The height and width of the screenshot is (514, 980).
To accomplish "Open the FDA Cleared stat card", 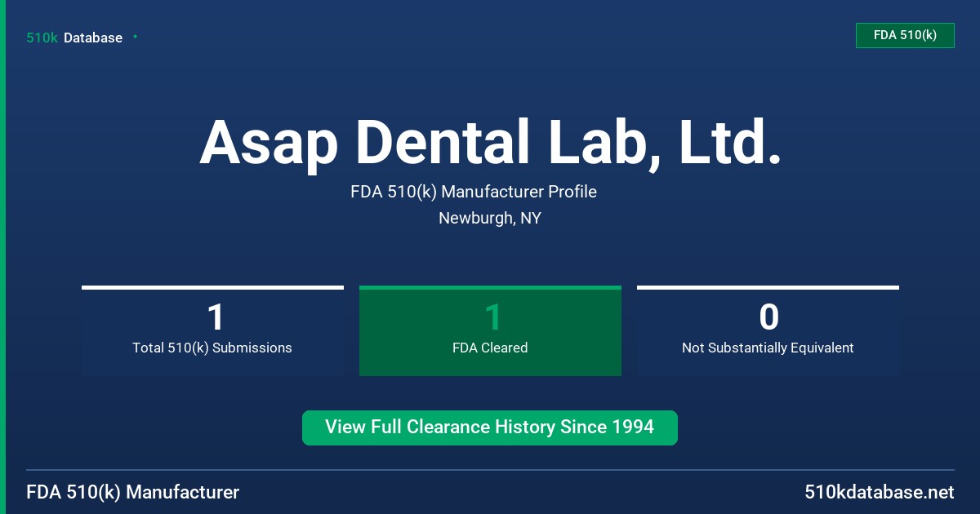I will pyautogui.click(x=490, y=331).
